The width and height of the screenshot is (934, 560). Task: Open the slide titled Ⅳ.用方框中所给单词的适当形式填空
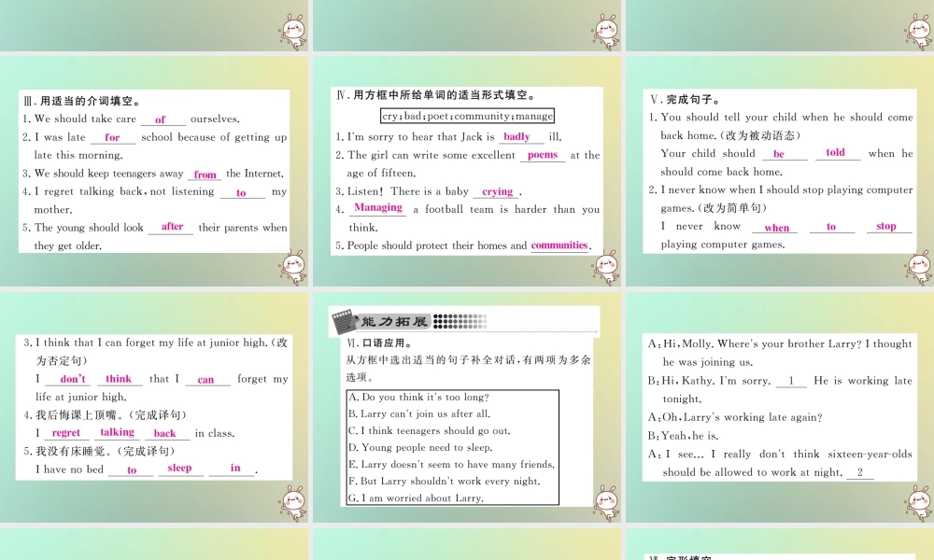(467, 171)
